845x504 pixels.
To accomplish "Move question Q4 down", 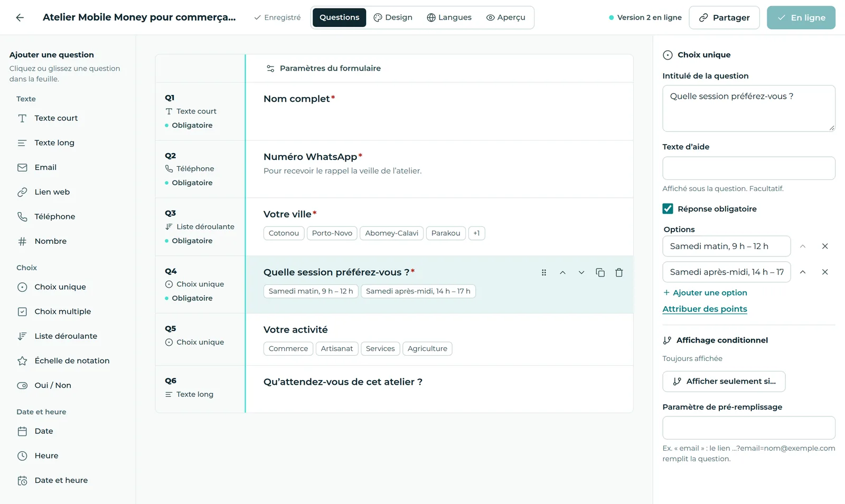I will 581,273.
